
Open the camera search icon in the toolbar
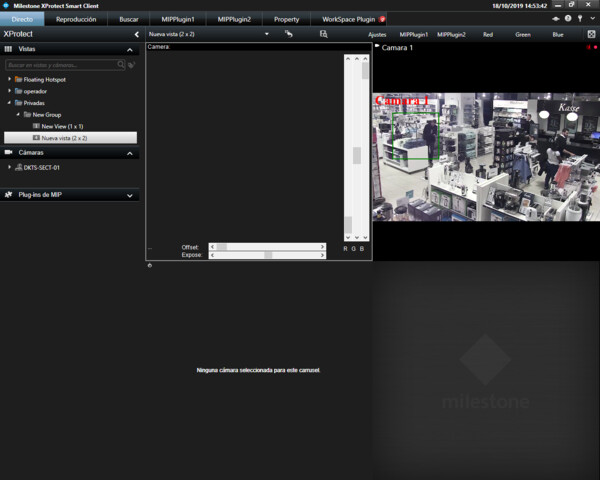pyautogui.click(x=323, y=34)
